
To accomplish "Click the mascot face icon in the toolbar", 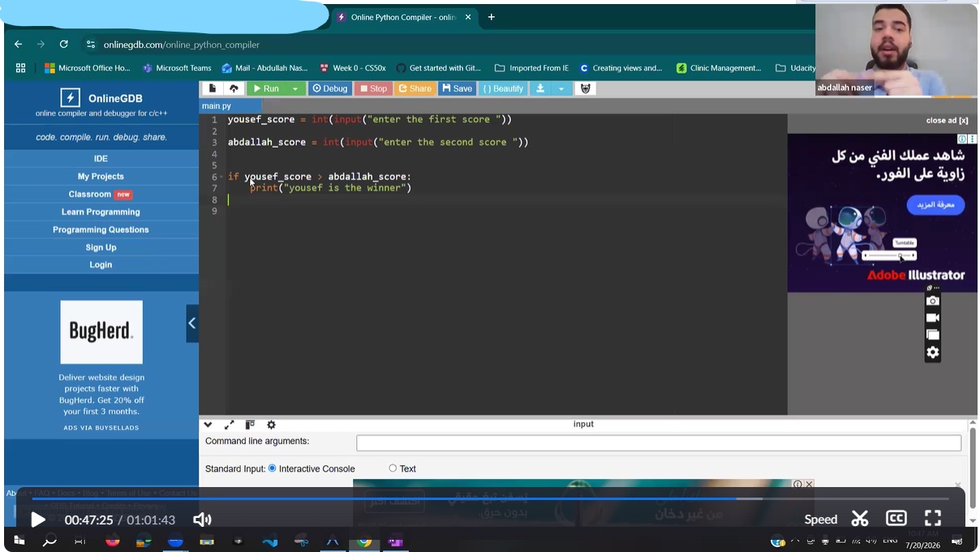I will coord(585,88).
